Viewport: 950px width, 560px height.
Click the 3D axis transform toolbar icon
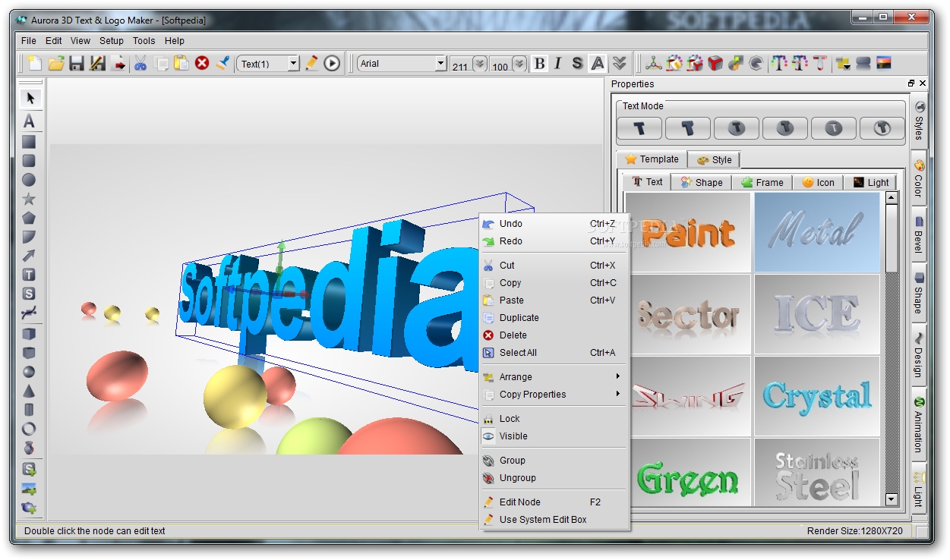click(654, 64)
